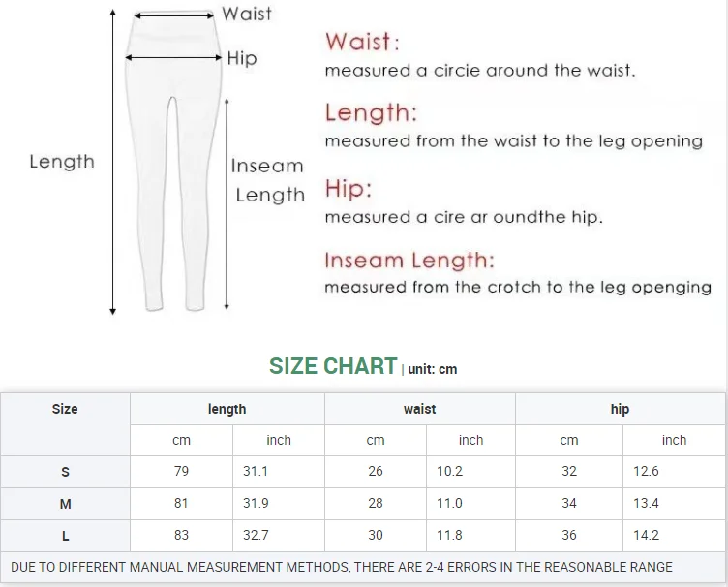Click the "Inseam Length" diagram label

point(268,180)
